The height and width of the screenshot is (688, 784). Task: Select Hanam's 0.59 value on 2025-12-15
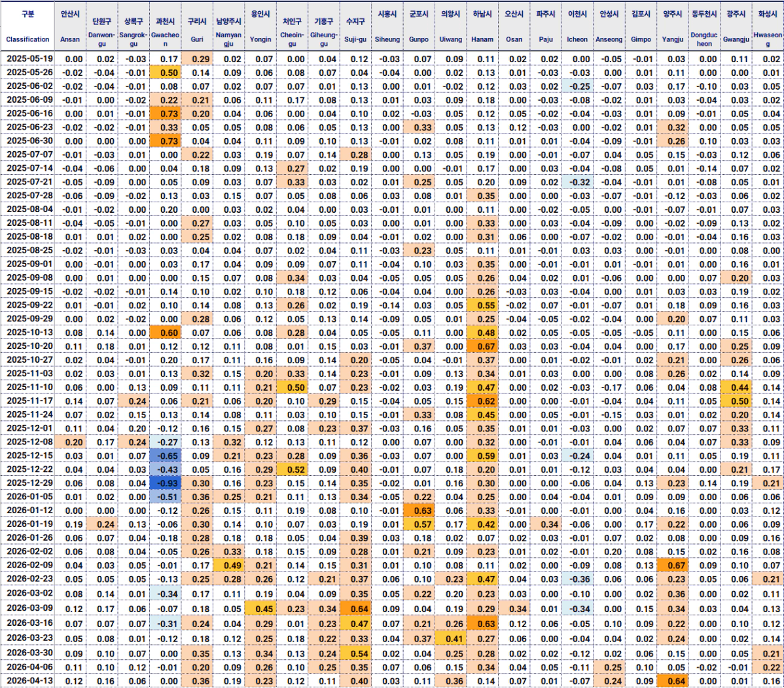point(482,456)
